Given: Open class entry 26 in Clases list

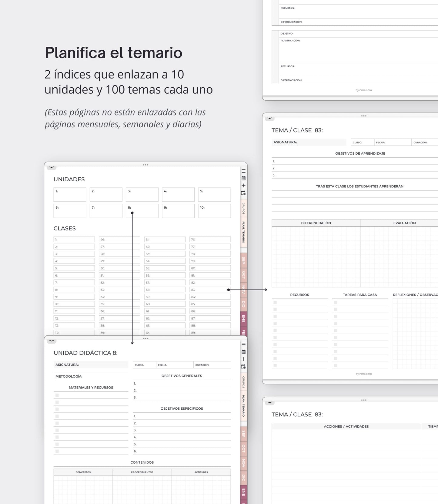Looking at the screenshot, I should [119, 240].
